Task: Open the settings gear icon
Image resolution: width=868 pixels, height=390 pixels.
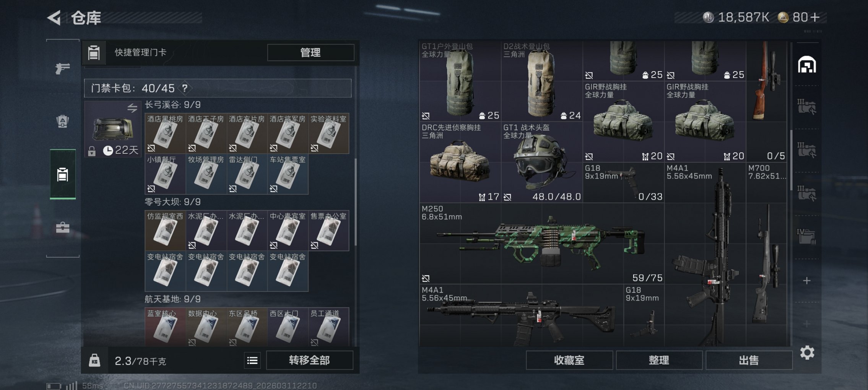Action: 807,353
